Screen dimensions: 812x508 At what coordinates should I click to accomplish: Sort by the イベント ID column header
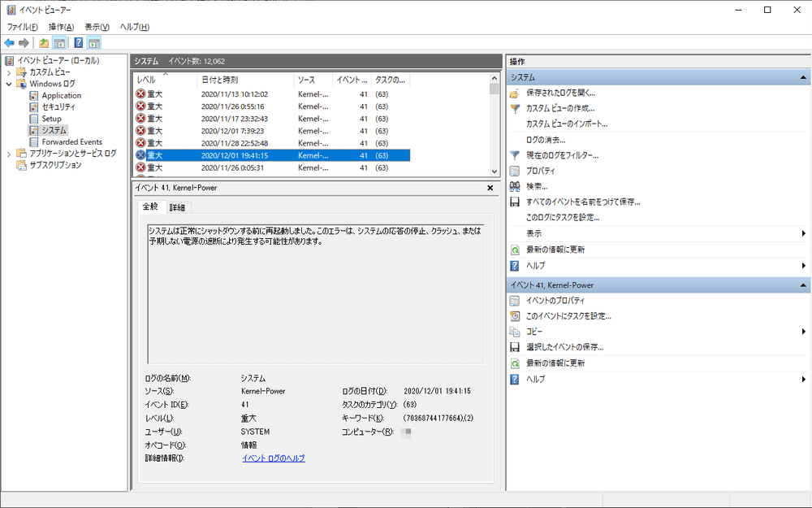tap(352, 80)
